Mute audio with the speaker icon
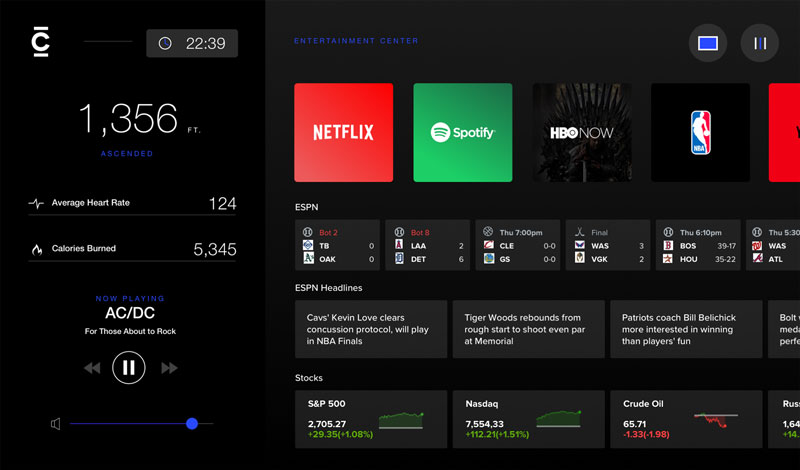 (56, 424)
